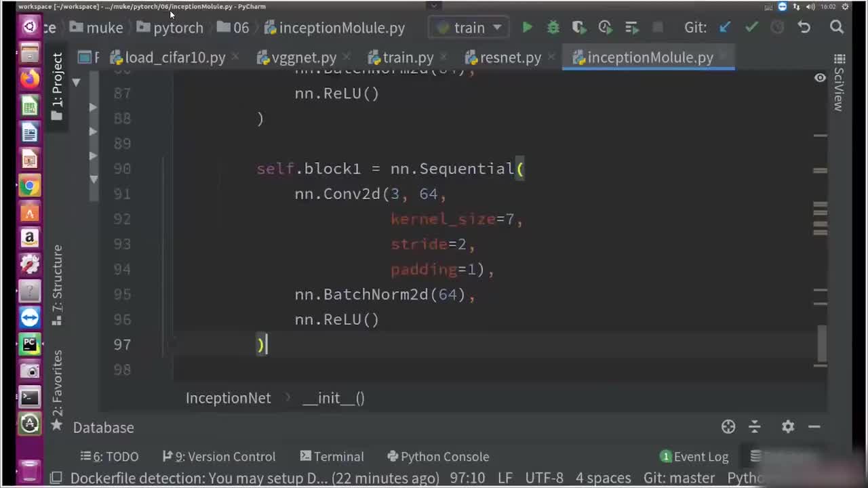Open the 6: TODO tool window
The width and height of the screenshot is (868, 488).
(109, 457)
